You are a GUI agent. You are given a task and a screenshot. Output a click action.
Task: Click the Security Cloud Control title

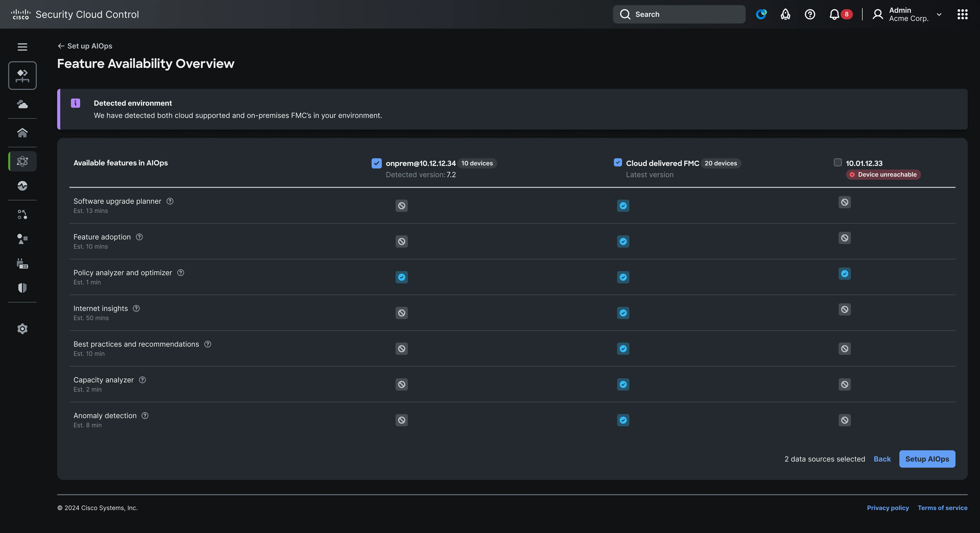[87, 15]
